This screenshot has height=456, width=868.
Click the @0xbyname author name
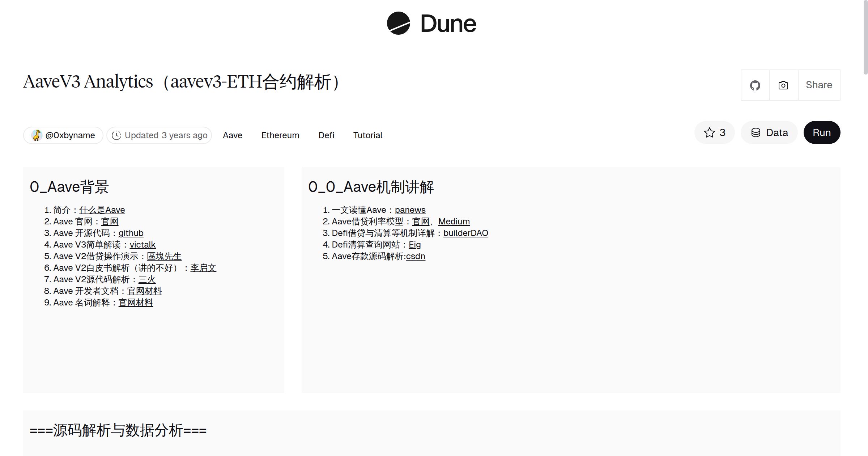(70, 135)
